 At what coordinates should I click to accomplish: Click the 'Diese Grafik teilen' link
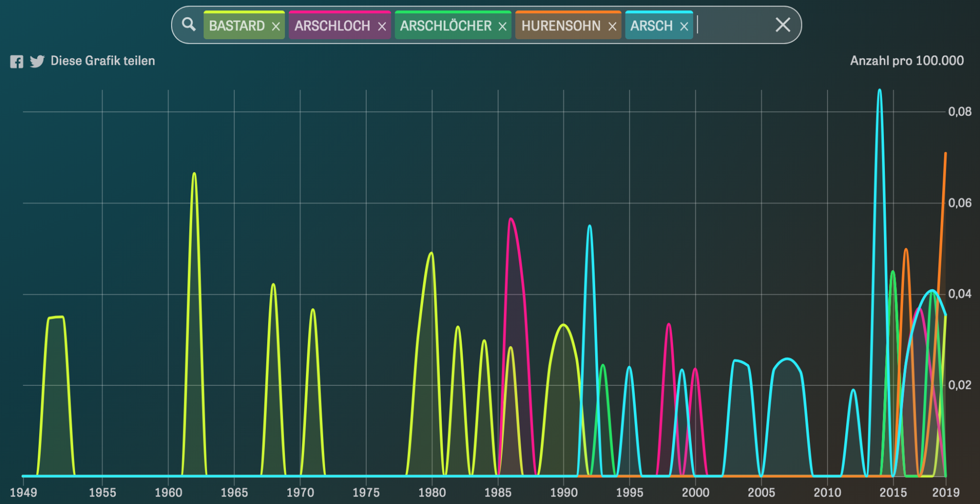pyautogui.click(x=103, y=61)
